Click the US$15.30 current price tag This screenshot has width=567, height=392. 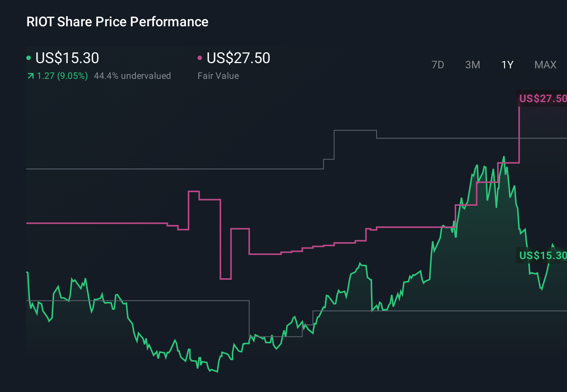tap(542, 256)
